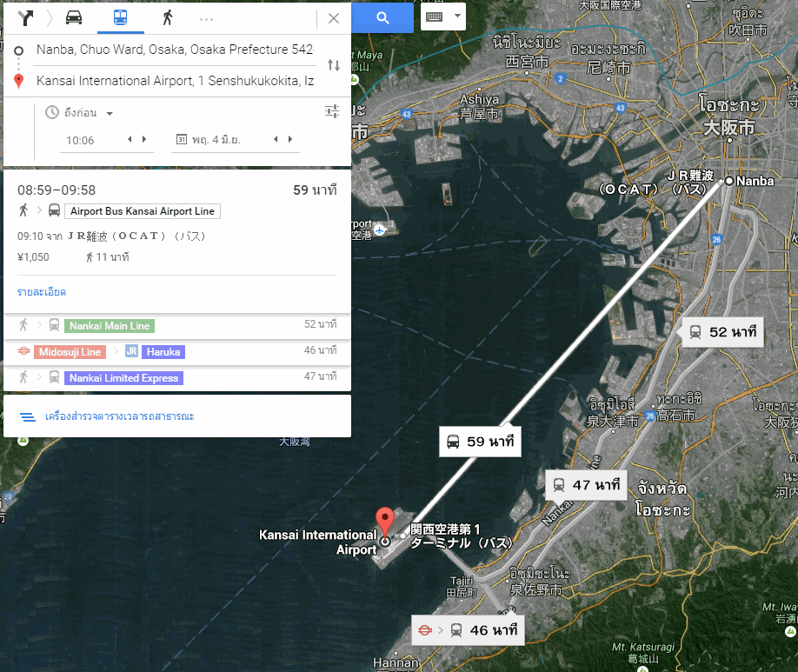
Task: Click the bus icon in first route
Action: click(x=55, y=210)
